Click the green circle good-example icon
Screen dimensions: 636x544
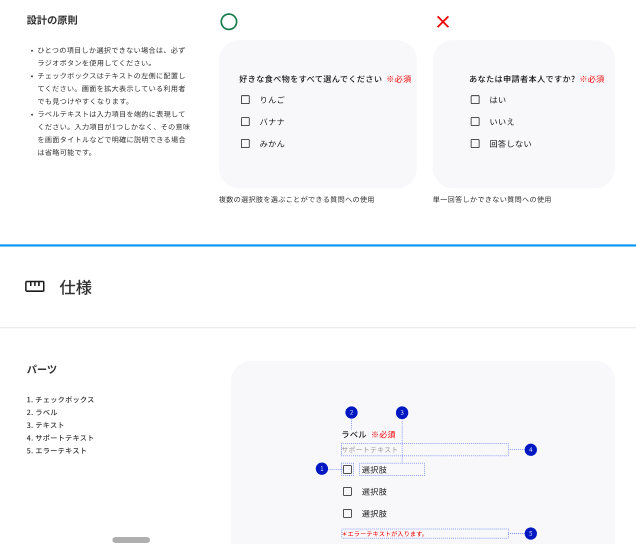click(x=229, y=22)
